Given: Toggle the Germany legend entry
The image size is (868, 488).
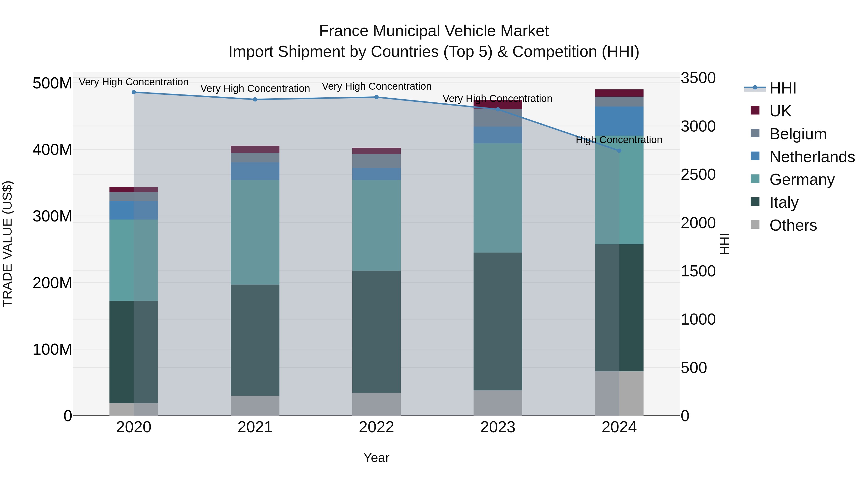Looking at the screenshot, I should (793, 179).
